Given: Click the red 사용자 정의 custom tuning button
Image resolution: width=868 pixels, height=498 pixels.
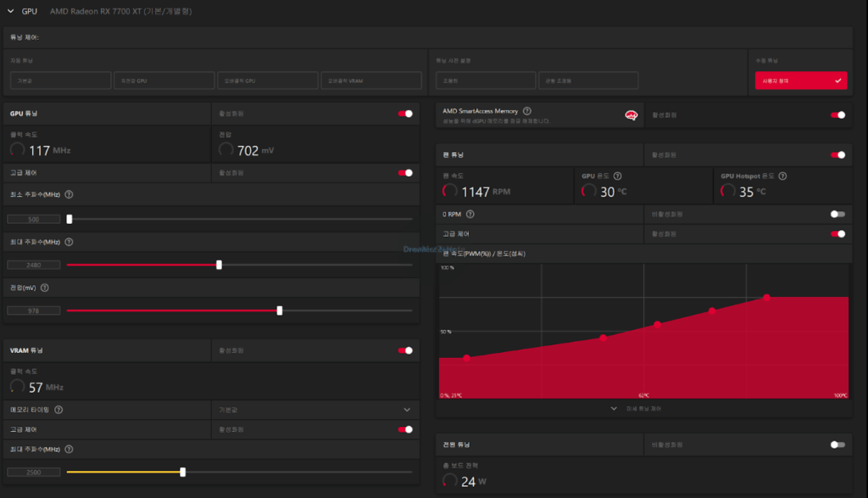Looking at the screenshot, I should tap(801, 81).
